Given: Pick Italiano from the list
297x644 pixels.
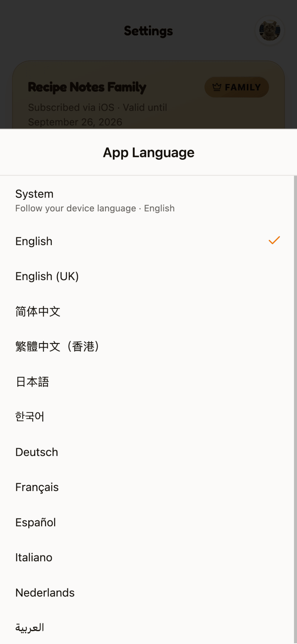Looking at the screenshot, I should pyautogui.click(x=147, y=557).
